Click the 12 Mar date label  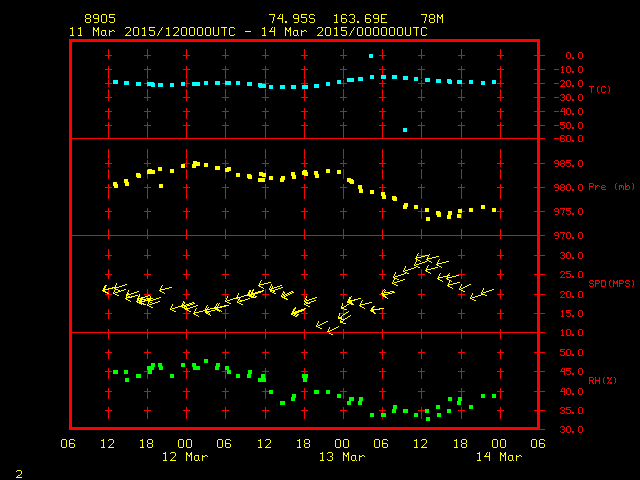click(x=185, y=457)
